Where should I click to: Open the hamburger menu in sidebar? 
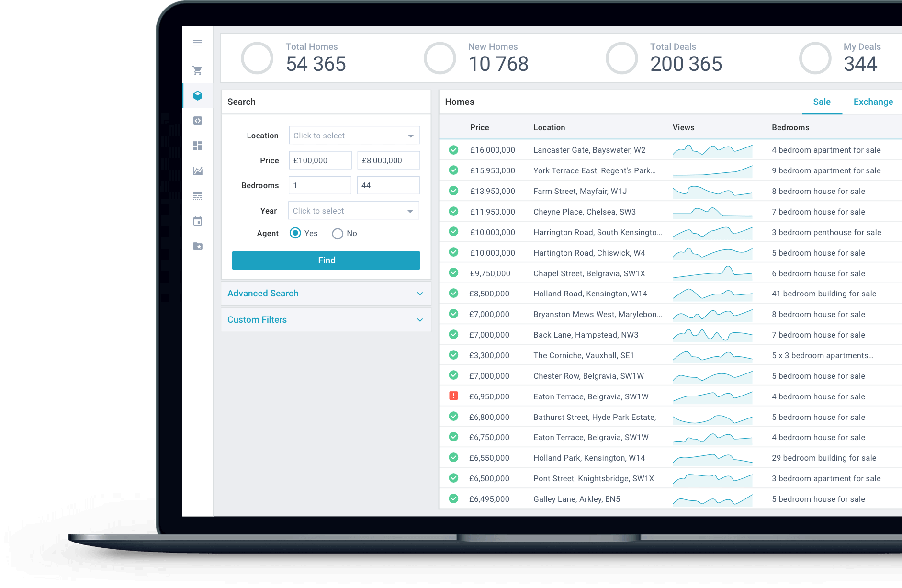[x=197, y=43]
